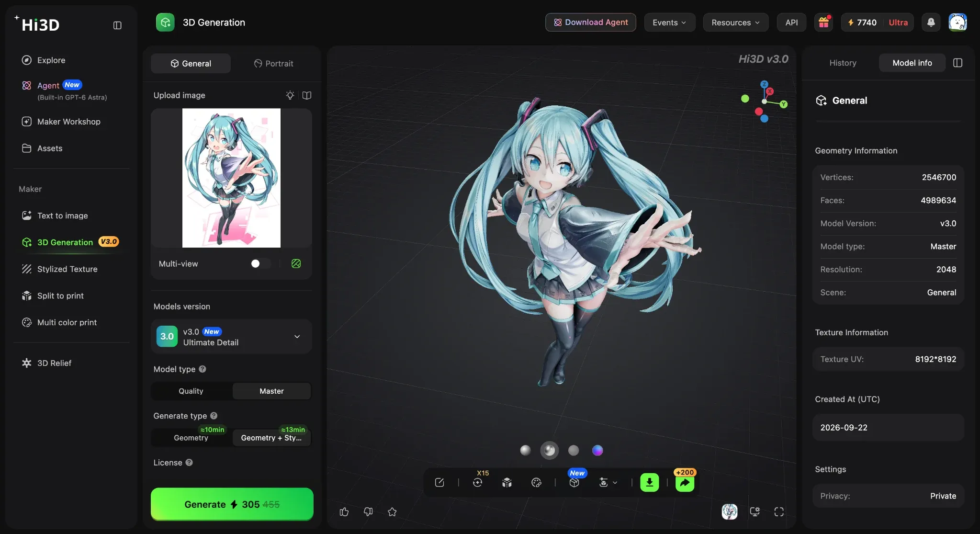Select the first matte gray material sphere
Viewport: 980px width, 534px height.
pyautogui.click(x=525, y=450)
